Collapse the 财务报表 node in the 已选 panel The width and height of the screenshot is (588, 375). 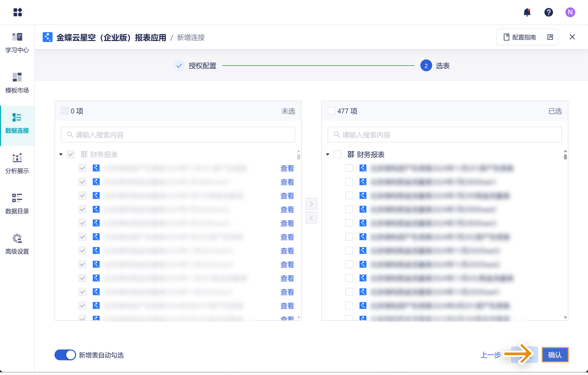(328, 154)
